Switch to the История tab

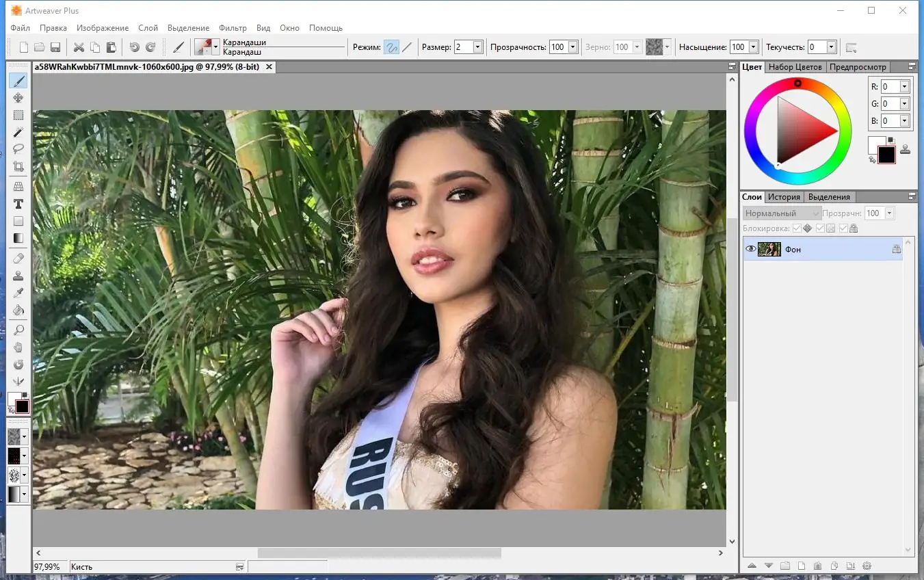click(x=784, y=197)
